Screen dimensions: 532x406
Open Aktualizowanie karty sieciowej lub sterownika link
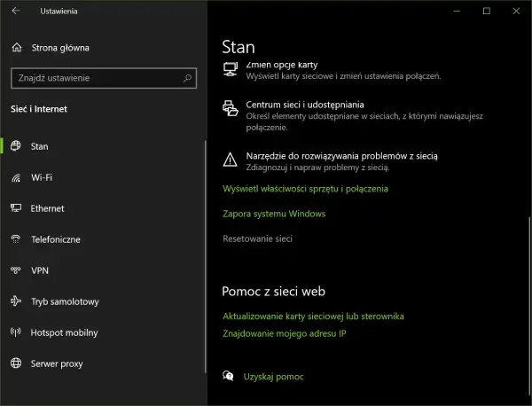pyautogui.click(x=313, y=316)
